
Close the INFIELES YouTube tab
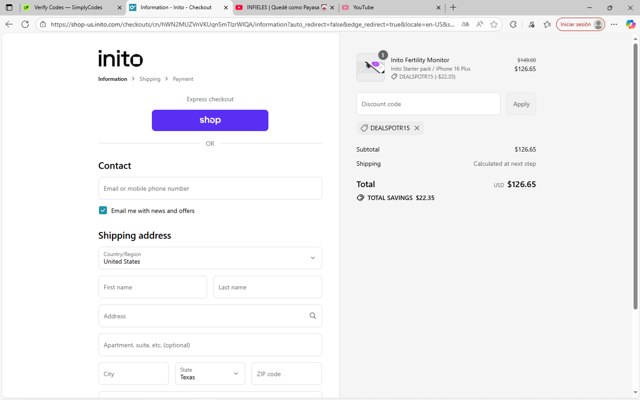pyautogui.click(x=332, y=7)
